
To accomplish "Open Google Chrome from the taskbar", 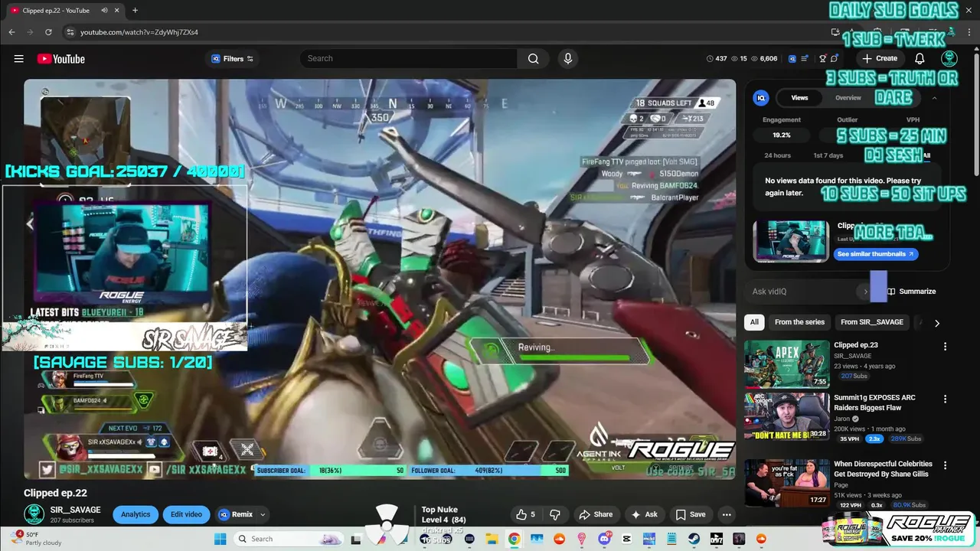I will [x=514, y=539].
